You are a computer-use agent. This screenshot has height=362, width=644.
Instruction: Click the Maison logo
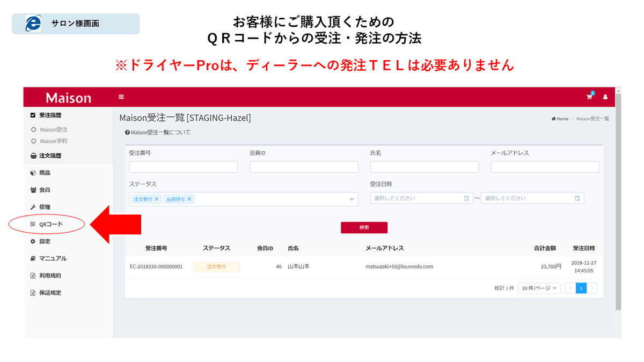68,98
